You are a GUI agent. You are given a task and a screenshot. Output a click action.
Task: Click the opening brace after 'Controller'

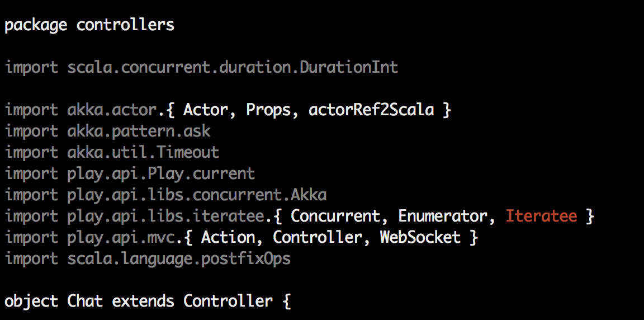[x=287, y=301]
